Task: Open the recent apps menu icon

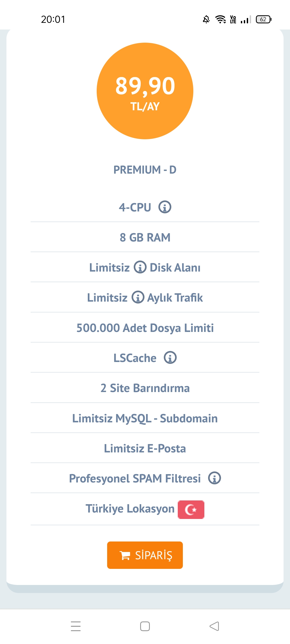Action: (76, 626)
